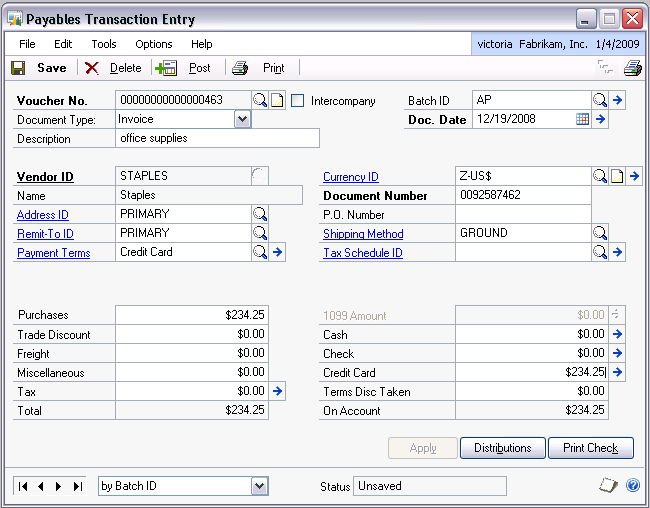Image resolution: width=650 pixels, height=508 pixels.
Task: Expand the Document Type dropdown
Action: click(242, 119)
